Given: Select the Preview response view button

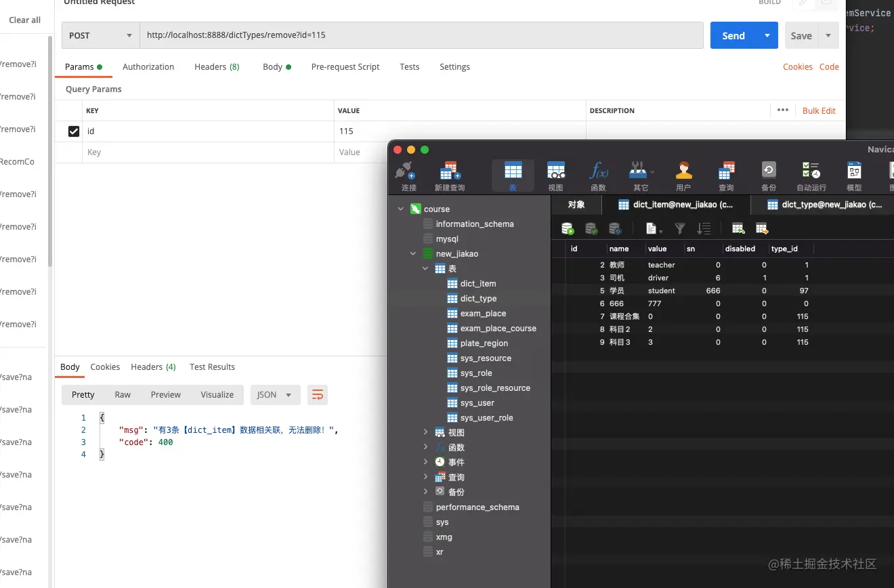Looking at the screenshot, I should [x=166, y=395].
